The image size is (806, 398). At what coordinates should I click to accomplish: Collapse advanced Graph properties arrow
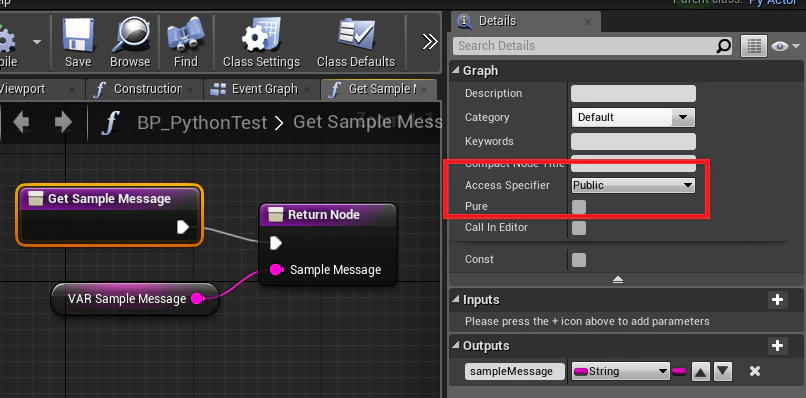coord(618,280)
